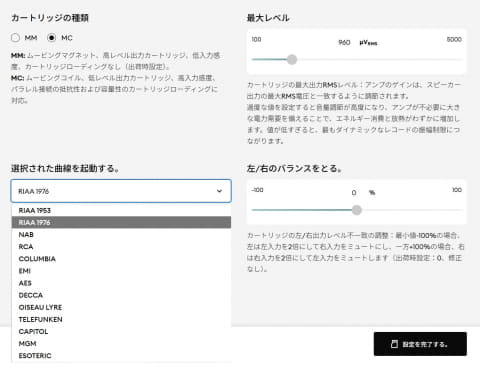Viewport: 480px width, 368px height.
Task: Select the MC cartridge radio button
Action: coord(51,38)
